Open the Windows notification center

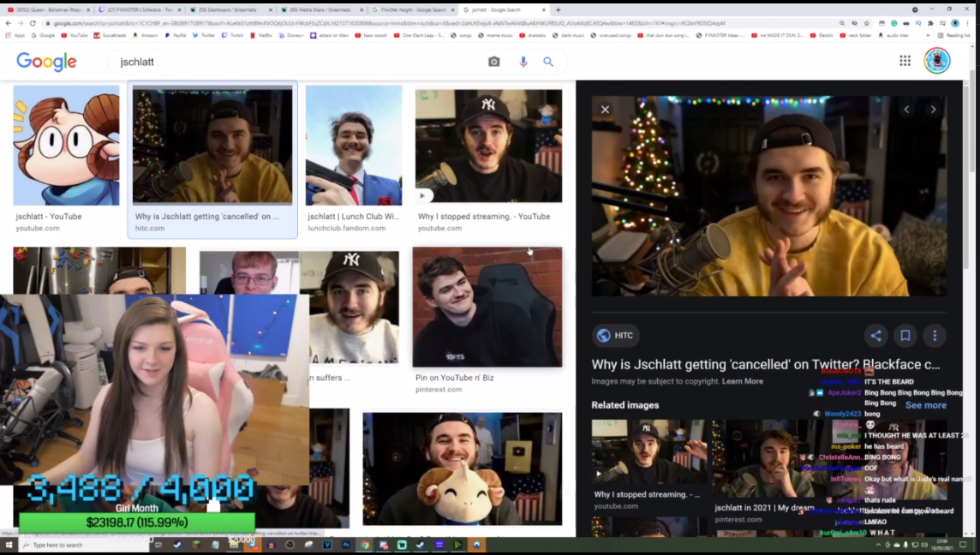[963, 545]
